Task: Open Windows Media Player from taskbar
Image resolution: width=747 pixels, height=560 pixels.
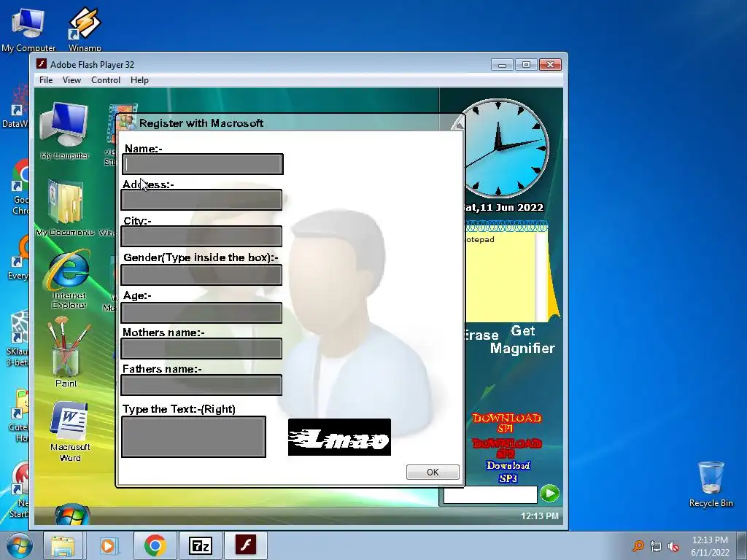Action: tap(109, 545)
